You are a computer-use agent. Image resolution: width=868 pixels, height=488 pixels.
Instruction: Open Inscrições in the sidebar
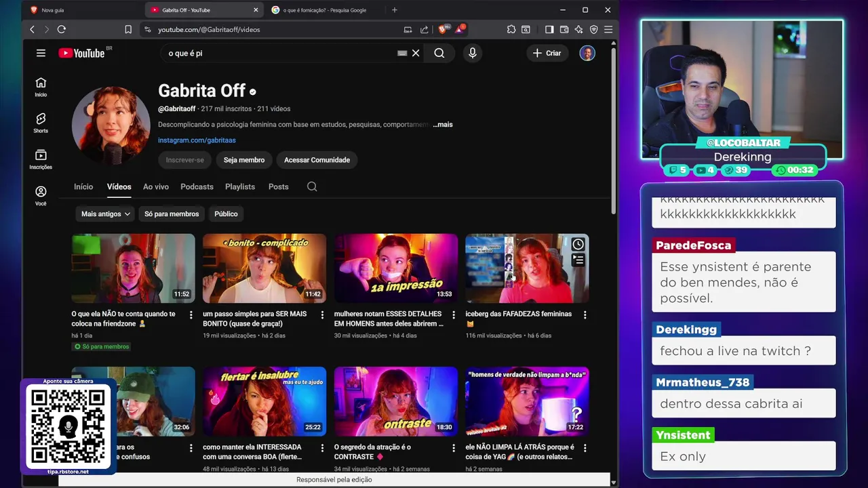coord(41,160)
